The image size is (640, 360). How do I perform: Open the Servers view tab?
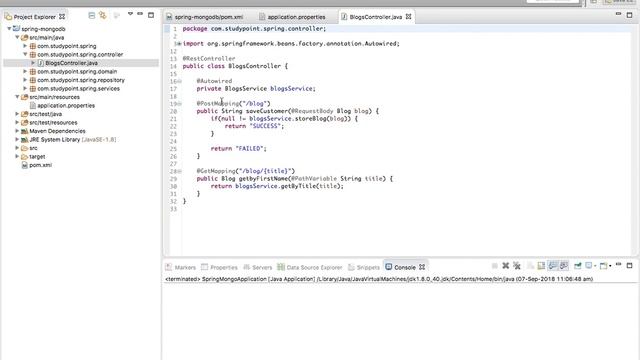point(258,267)
